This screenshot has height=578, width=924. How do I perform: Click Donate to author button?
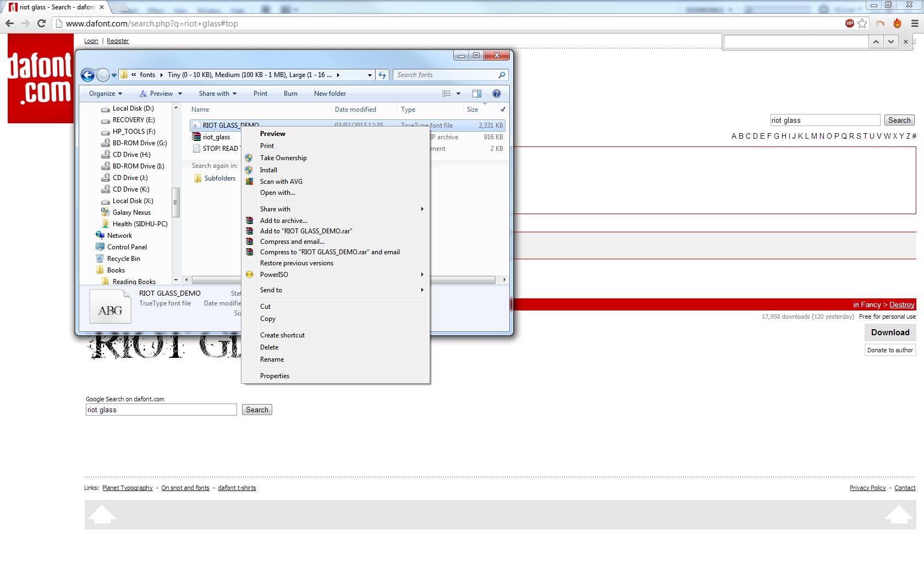coord(890,350)
